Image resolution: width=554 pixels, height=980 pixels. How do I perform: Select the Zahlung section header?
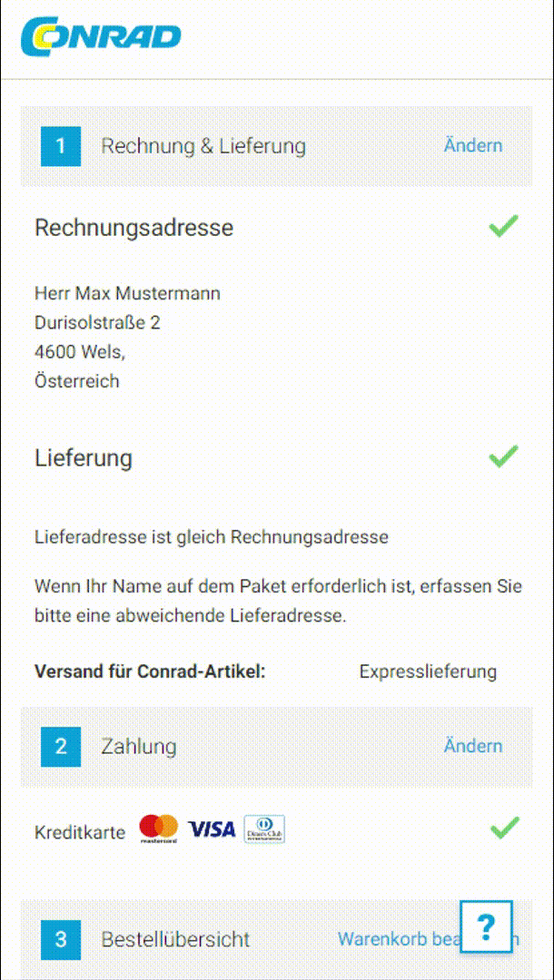click(139, 747)
